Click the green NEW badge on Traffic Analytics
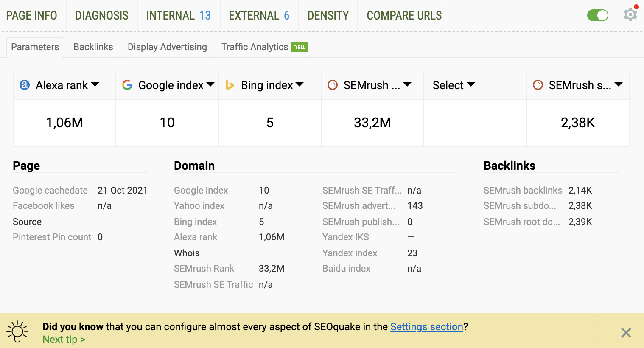The width and height of the screenshot is (644, 348). (300, 47)
